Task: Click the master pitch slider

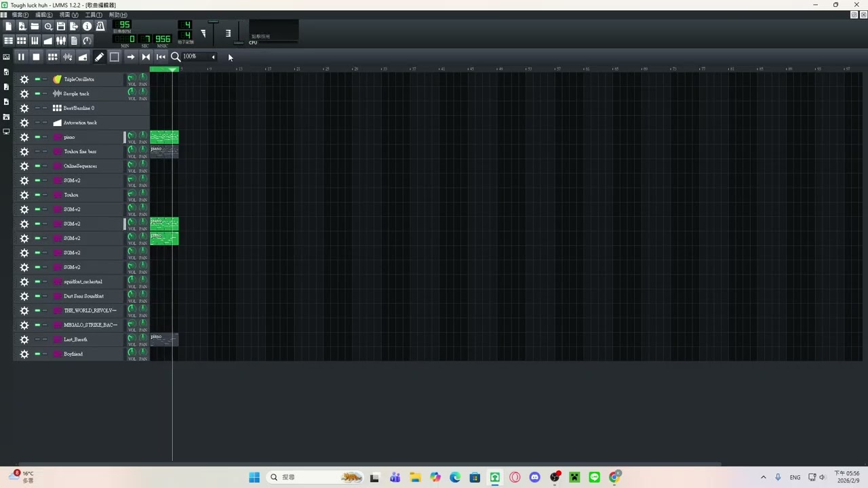Action: click(x=239, y=34)
